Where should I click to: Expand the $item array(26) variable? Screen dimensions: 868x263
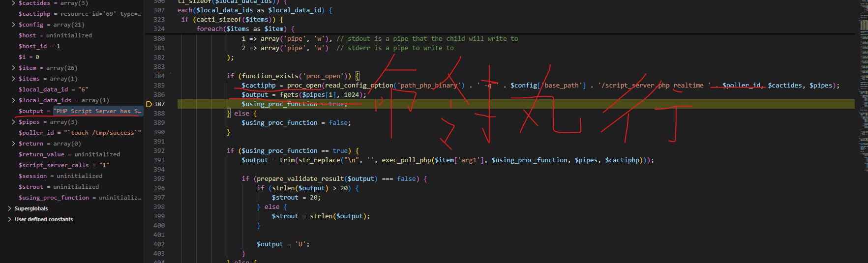click(13, 68)
